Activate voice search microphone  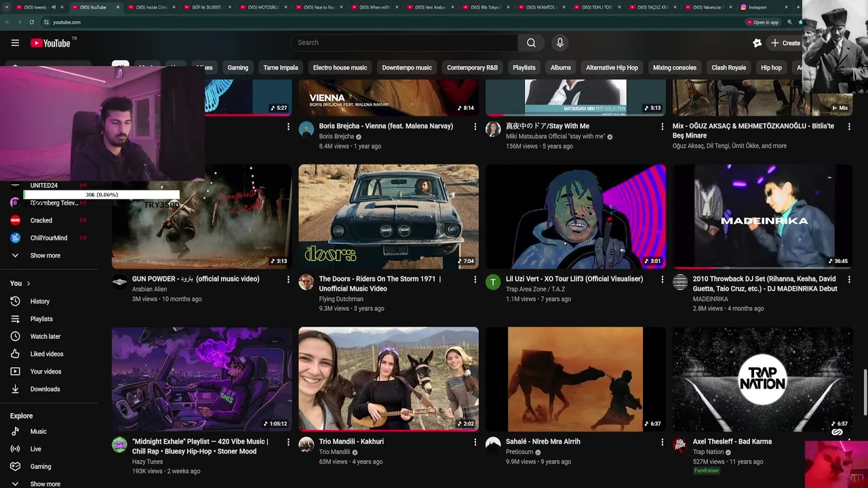tap(559, 43)
